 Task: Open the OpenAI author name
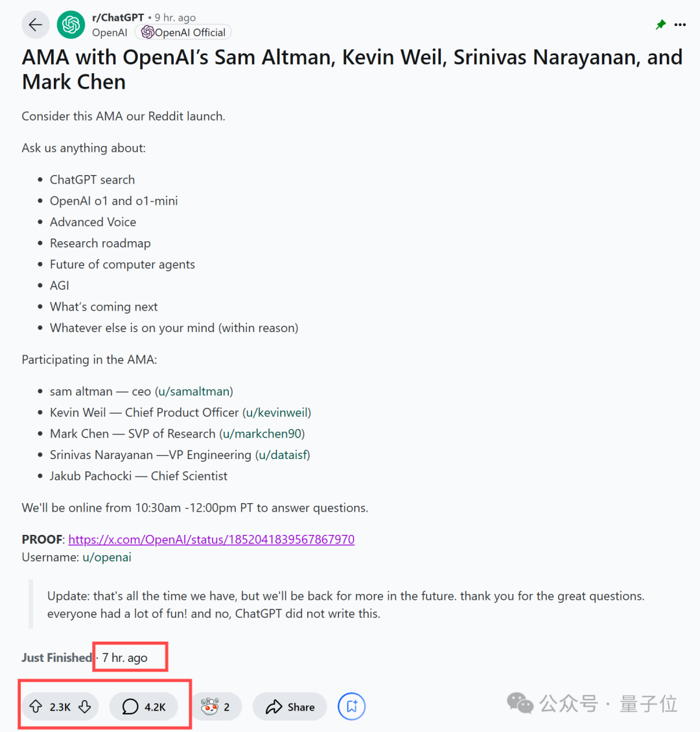(110, 32)
